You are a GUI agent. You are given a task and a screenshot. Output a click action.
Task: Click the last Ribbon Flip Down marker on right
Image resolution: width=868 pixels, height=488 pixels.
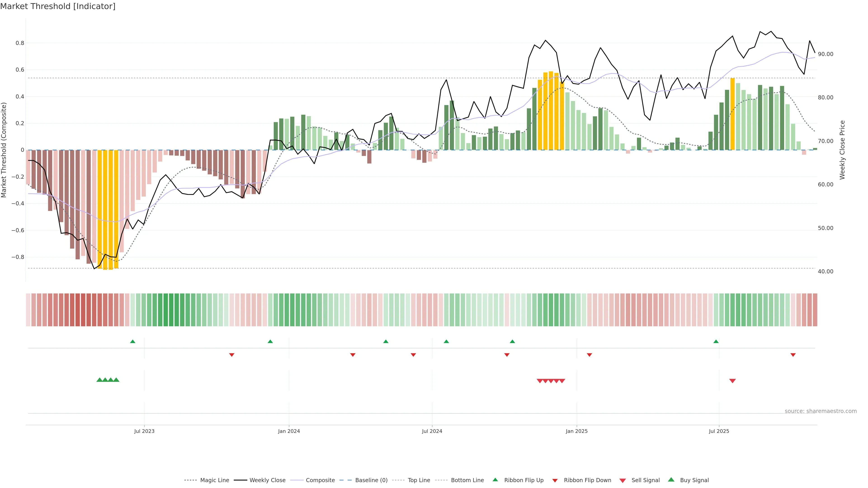[793, 355]
